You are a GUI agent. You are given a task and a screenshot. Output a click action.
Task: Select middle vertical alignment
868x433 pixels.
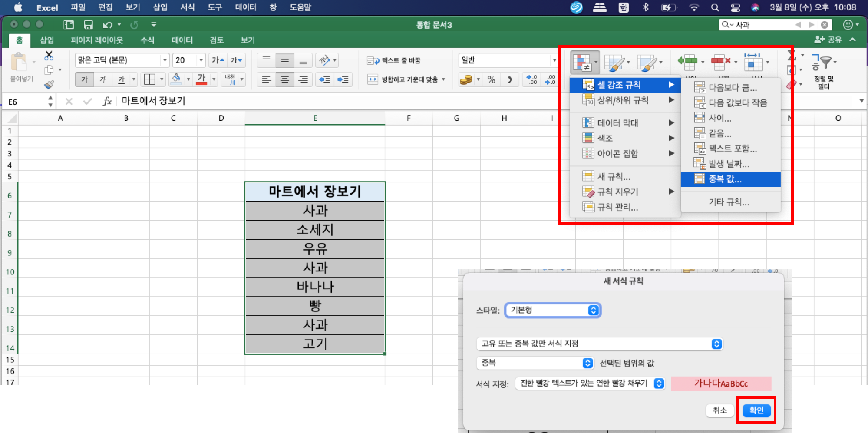coord(285,60)
